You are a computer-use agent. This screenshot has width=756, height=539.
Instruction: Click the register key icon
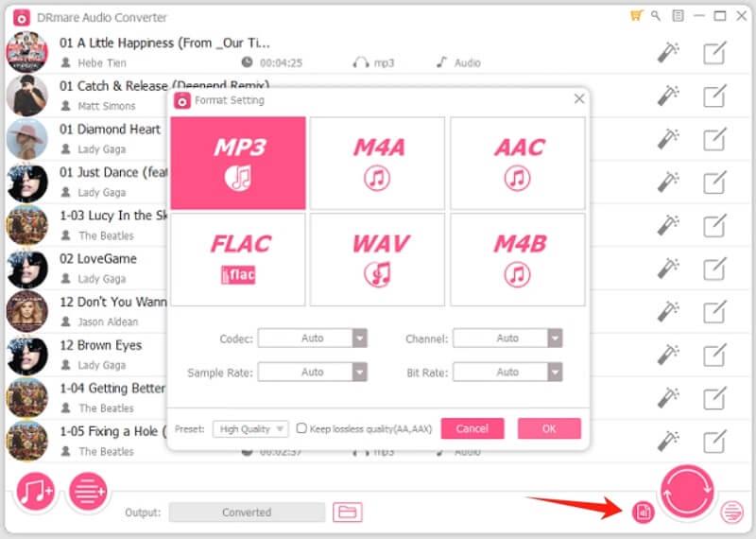point(656,16)
